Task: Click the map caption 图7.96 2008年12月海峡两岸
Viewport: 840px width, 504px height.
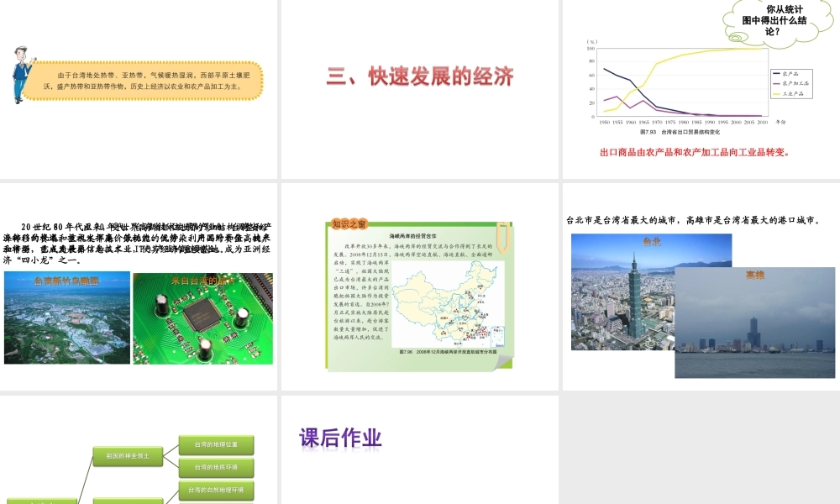Action: [448, 353]
